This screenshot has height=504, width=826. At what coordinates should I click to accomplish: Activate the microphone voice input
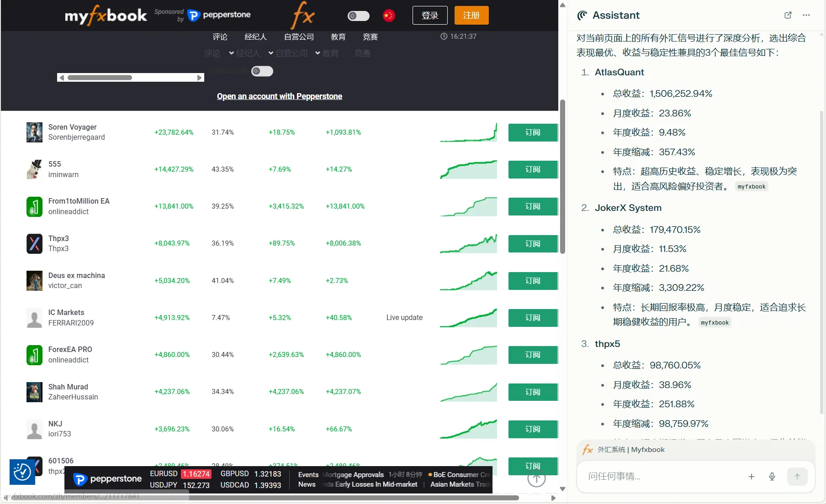pos(772,477)
